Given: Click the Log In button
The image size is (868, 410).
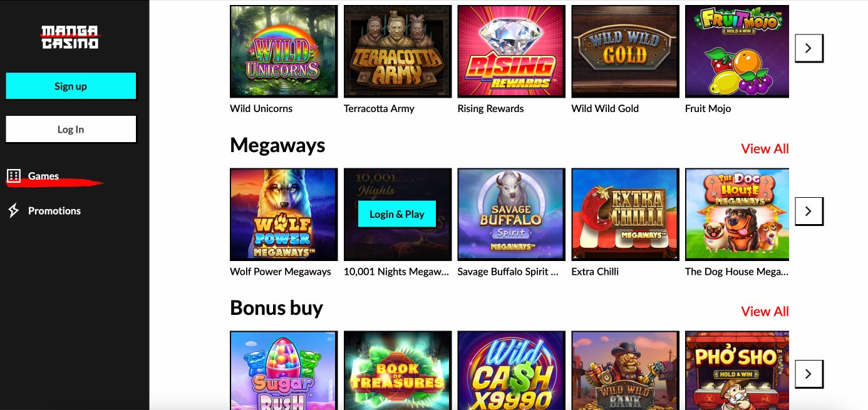Looking at the screenshot, I should (x=71, y=130).
